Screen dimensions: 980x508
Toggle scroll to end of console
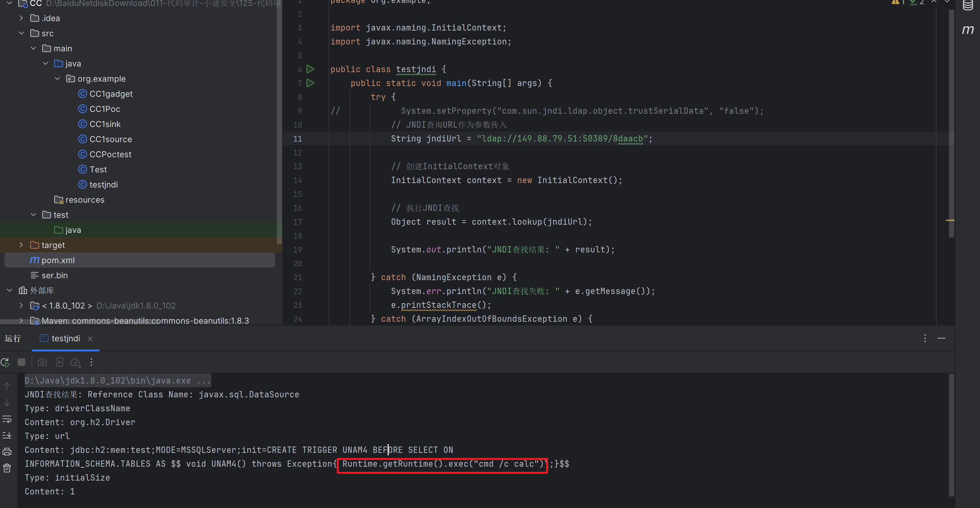pos(7,436)
